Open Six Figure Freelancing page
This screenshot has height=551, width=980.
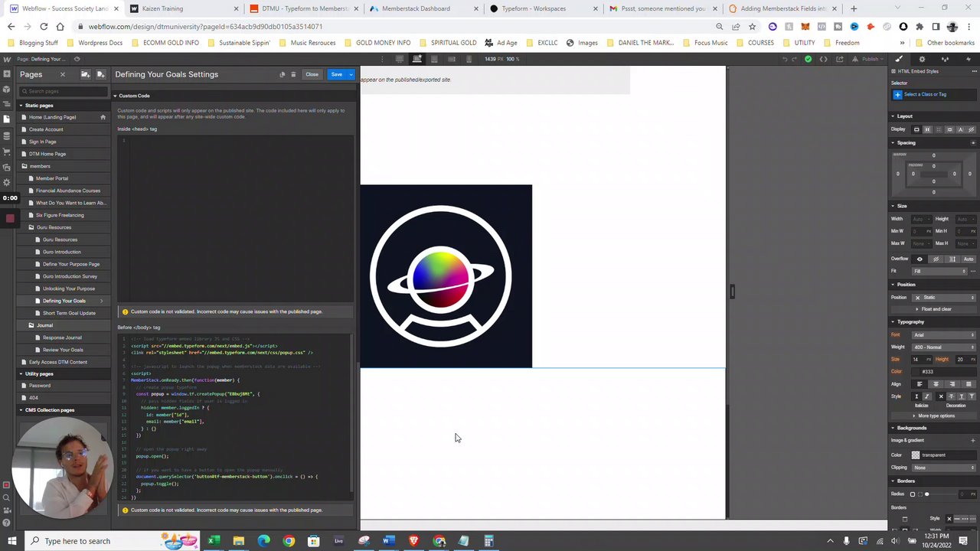point(60,215)
